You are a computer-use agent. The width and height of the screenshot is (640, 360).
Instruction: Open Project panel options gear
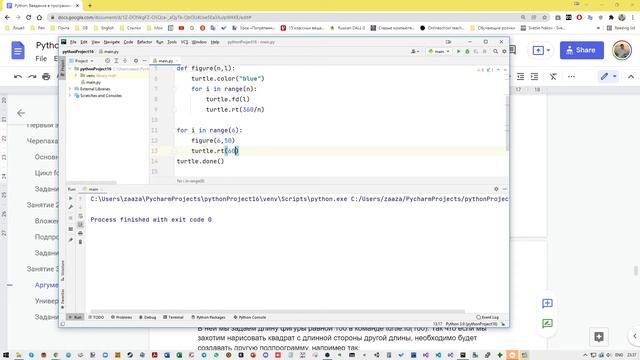(x=136, y=61)
